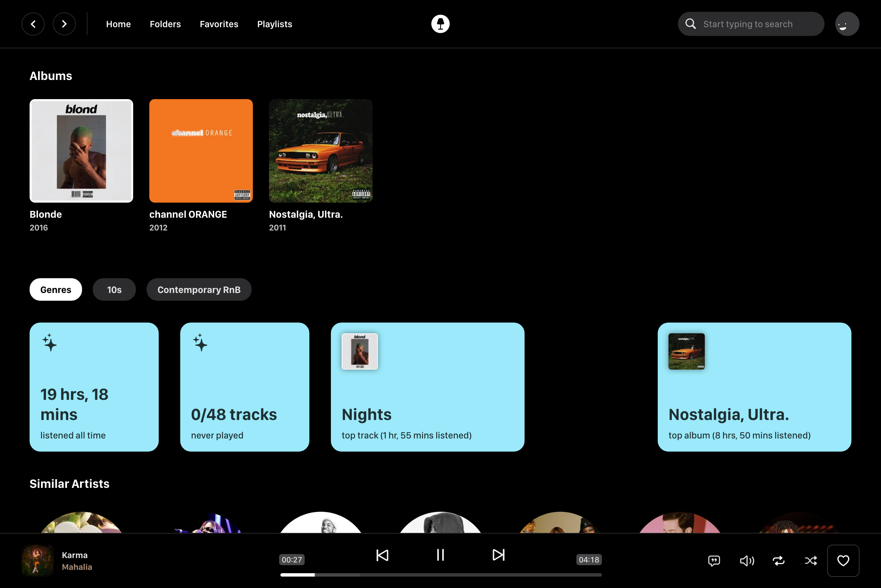Viewport: 881px width, 588px height.
Task: Open the profile avatar menu
Action: tap(847, 24)
